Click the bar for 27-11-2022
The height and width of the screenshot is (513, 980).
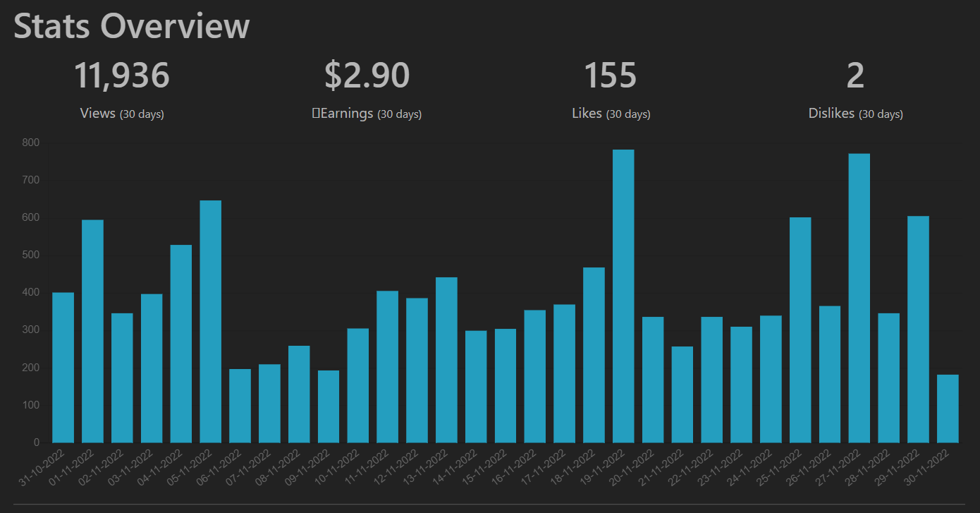(x=859, y=298)
